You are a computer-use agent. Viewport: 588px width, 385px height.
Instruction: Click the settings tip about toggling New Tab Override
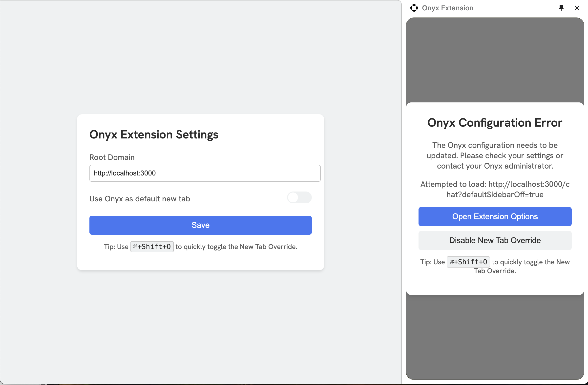click(x=200, y=247)
